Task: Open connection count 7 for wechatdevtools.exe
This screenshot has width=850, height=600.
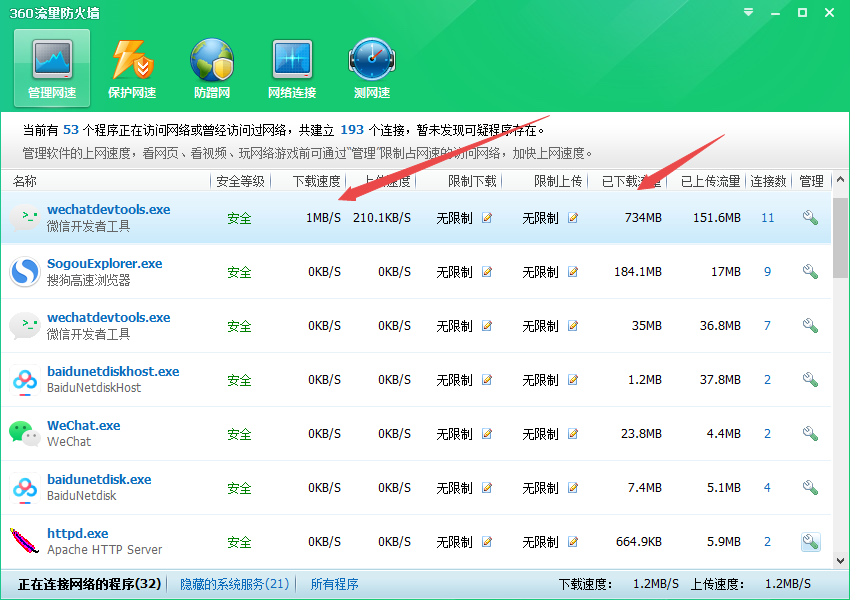Action: (768, 326)
